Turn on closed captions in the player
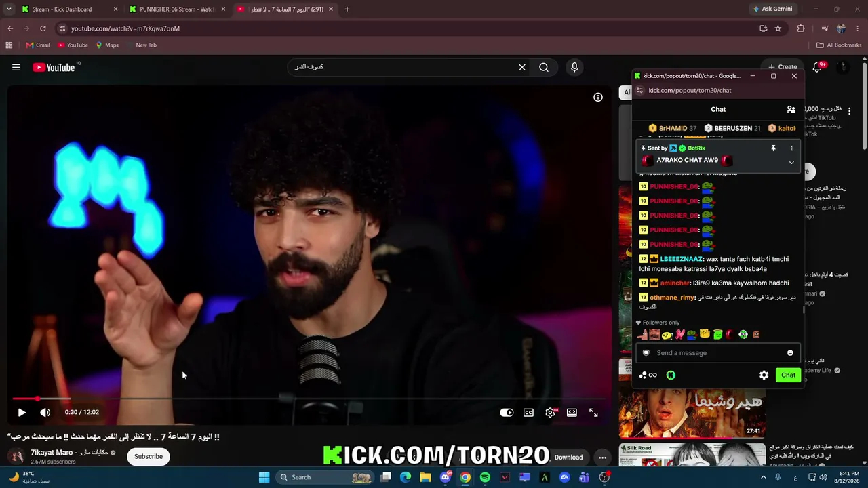This screenshot has width=868, height=488. 528,412
